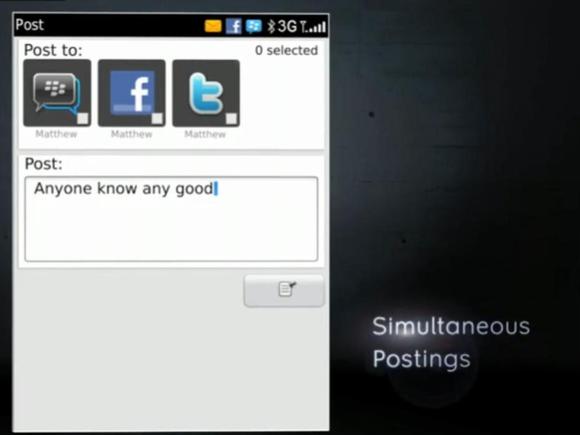Click the Matthew label under Twitter
Viewport: 580px width, 435px height.
click(205, 134)
